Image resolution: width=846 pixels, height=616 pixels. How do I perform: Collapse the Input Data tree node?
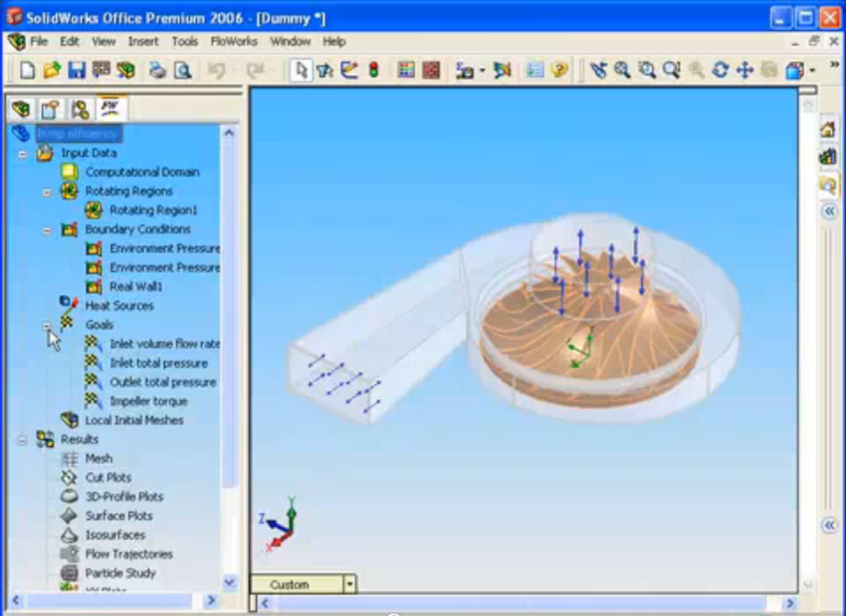pyautogui.click(x=23, y=153)
